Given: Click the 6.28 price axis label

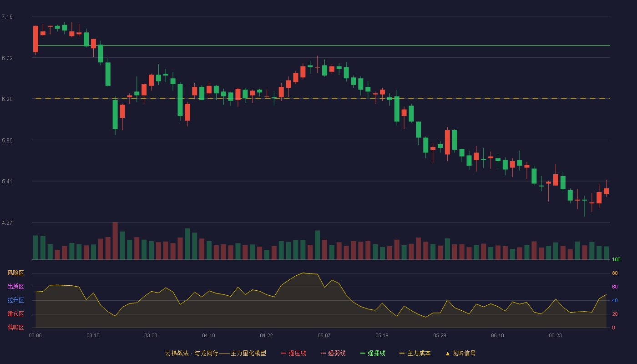Looking at the screenshot, I should click(7, 99).
